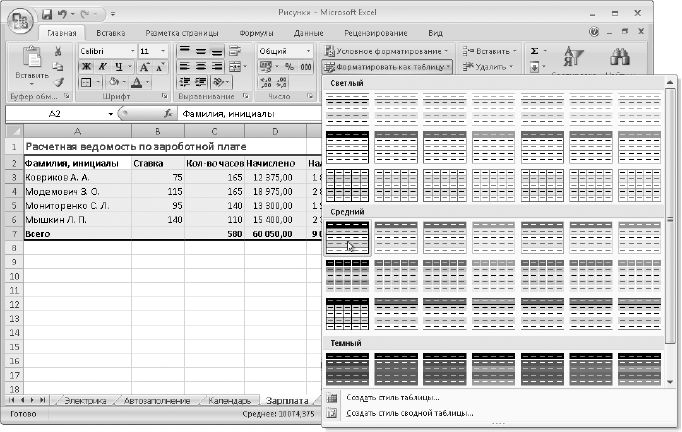Open the Calibri font name dropdown
682x432 pixels.
tap(131, 50)
